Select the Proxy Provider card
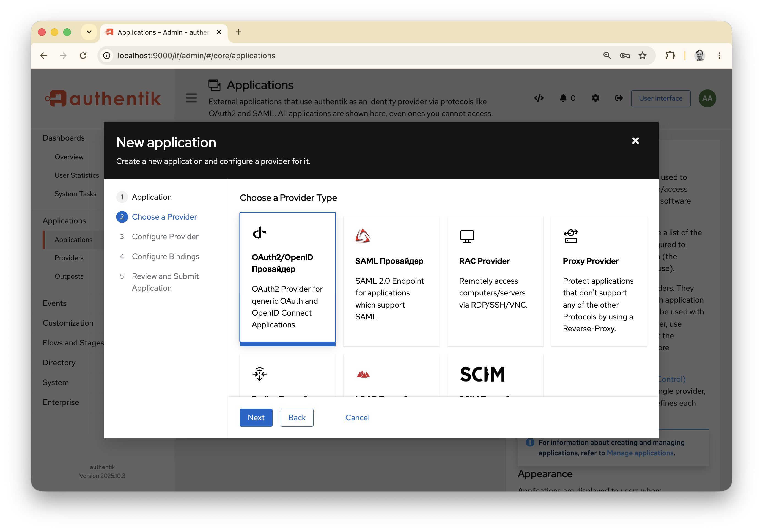The image size is (763, 532). pos(599,281)
